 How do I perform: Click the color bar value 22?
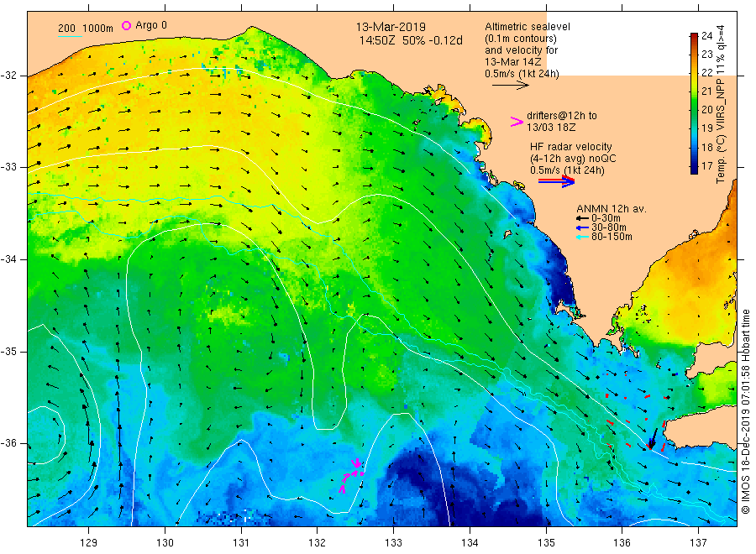coord(706,73)
